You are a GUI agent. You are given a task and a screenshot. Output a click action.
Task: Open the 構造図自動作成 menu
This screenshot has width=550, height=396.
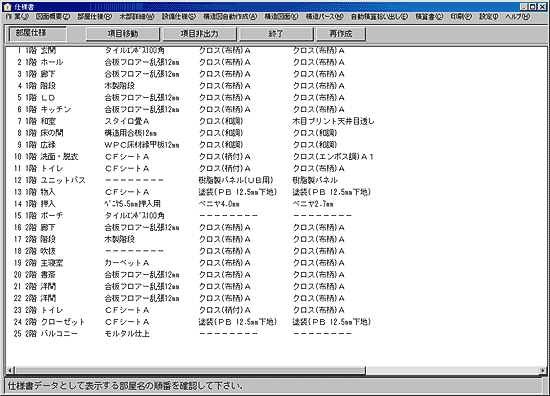[230, 16]
